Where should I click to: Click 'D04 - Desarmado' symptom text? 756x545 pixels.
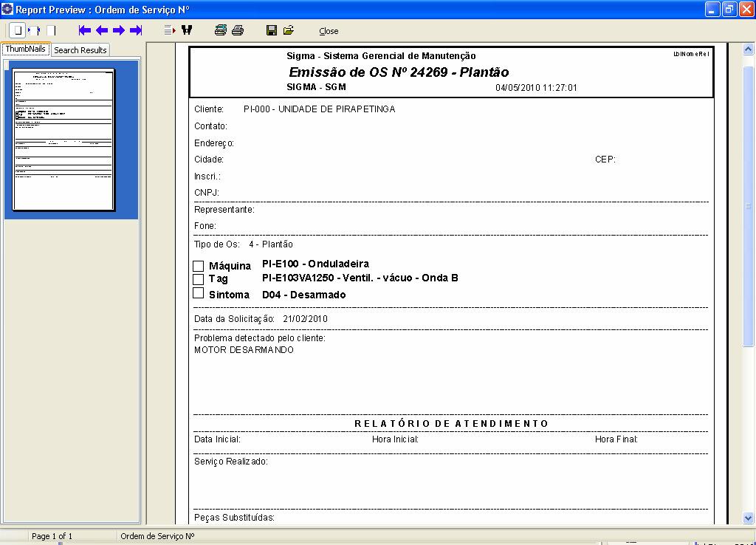[303, 295]
